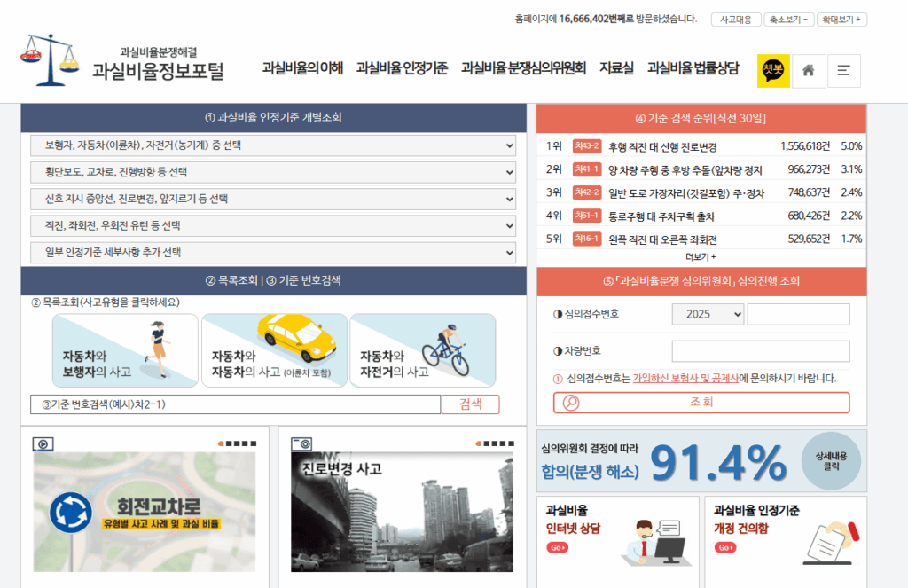Image resolution: width=908 pixels, height=588 pixels.
Task: Click 더보기 + under search rankings
Action: [x=701, y=256]
